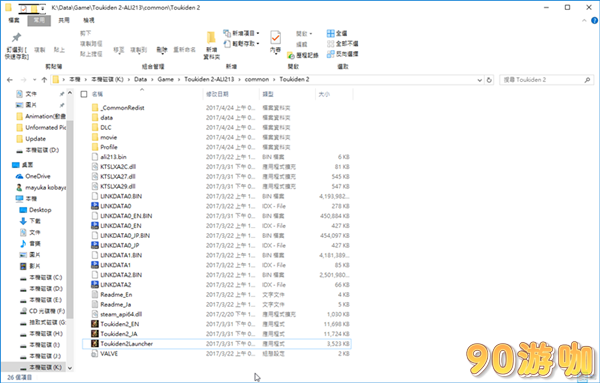Click the blue help question mark icon
This screenshot has height=383, width=600.
coord(594,20)
